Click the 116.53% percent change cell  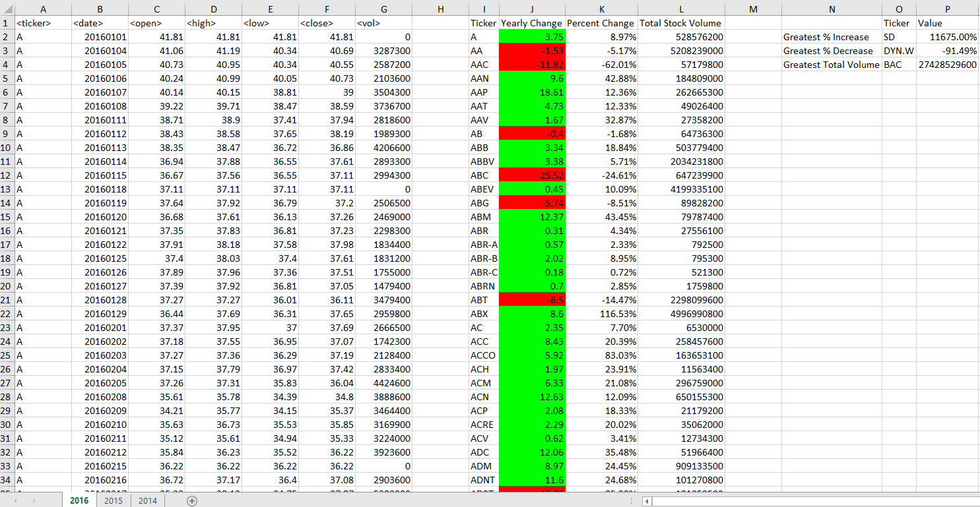click(x=601, y=314)
